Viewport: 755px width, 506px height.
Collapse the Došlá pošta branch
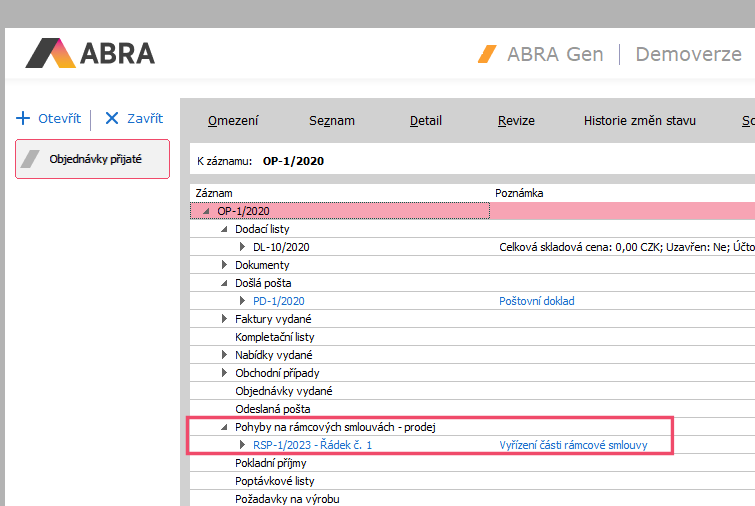(x=224, y=283)
